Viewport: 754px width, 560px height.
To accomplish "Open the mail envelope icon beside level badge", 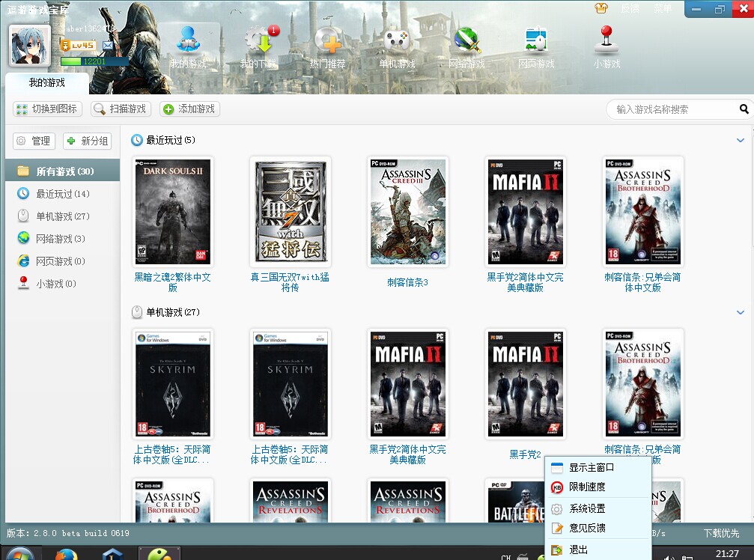I will (x=108, y=45).
